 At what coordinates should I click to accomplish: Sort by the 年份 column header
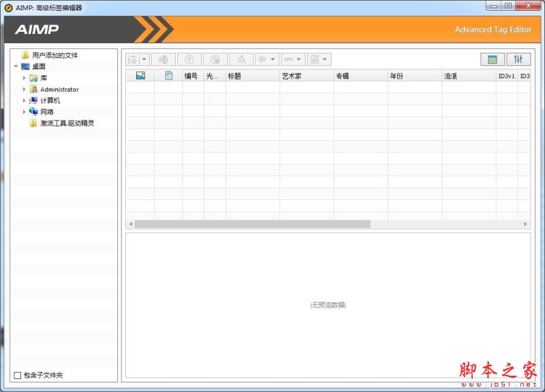(415, 76)
